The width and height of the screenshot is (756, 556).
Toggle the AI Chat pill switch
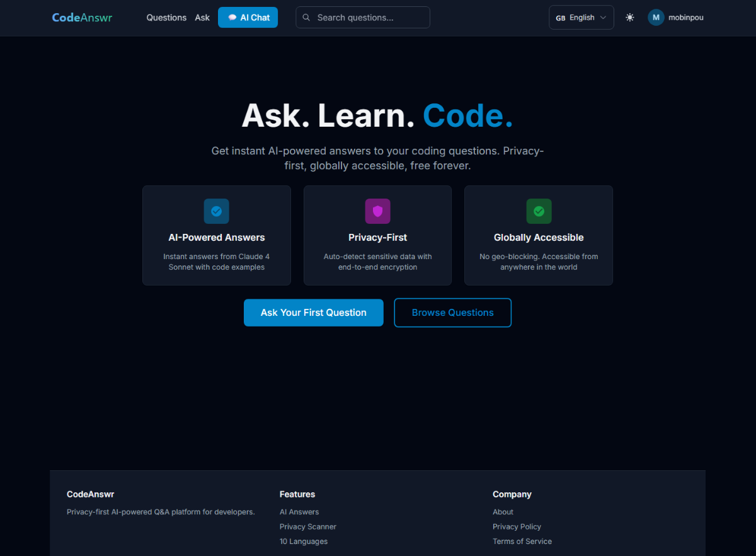click(x=232, y=17)
